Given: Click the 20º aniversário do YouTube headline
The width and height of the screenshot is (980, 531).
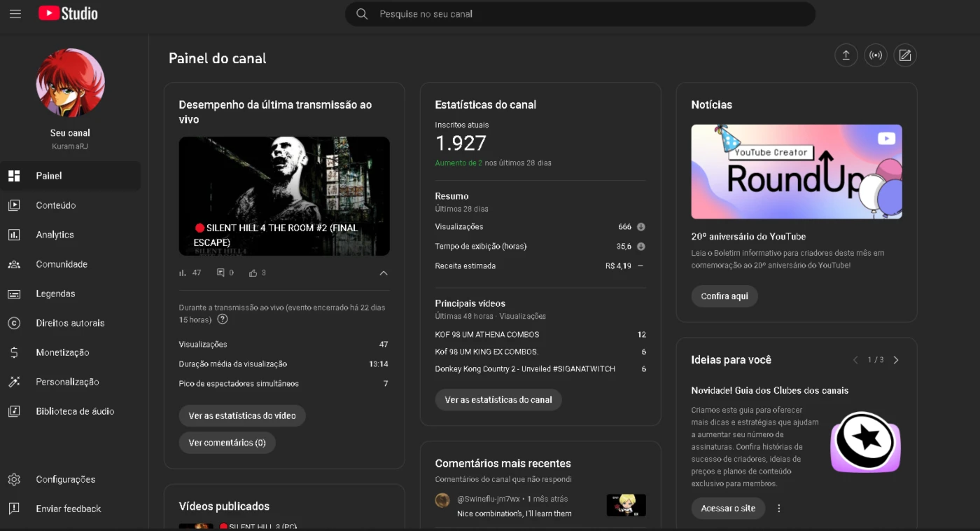Looking at the screenshot, I should (x=748, y=237).
